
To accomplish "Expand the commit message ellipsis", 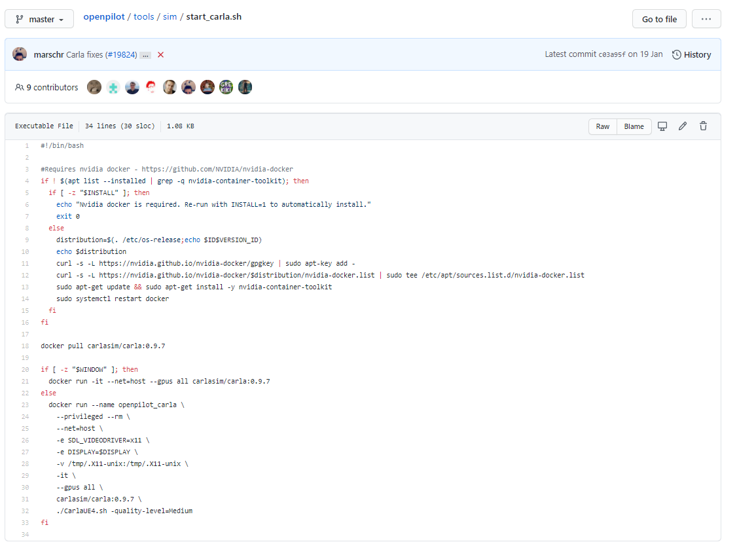I will coord(145,55).
